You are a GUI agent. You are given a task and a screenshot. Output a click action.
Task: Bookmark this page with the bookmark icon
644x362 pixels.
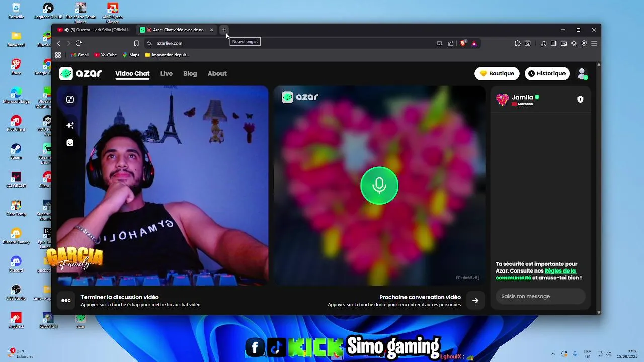point(136,43)
